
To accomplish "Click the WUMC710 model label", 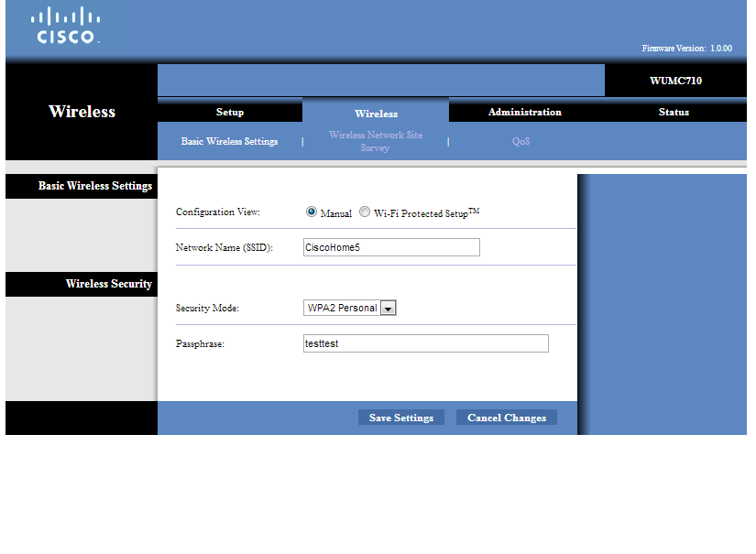I will pos(675,81).
